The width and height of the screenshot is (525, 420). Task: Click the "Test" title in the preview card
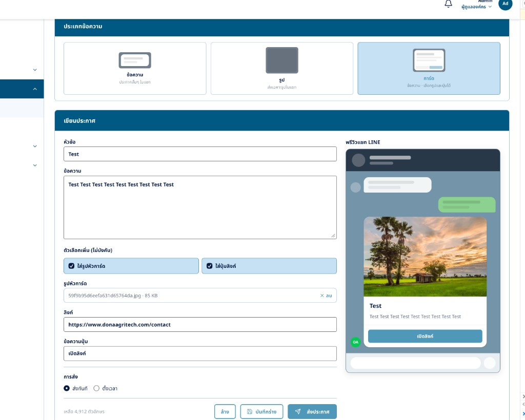[375, 306]
